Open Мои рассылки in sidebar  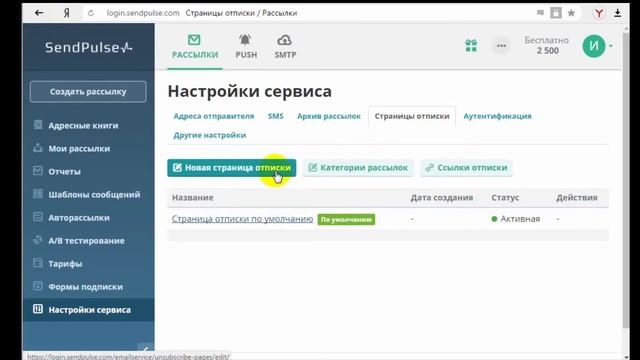[x=79, y=149]
